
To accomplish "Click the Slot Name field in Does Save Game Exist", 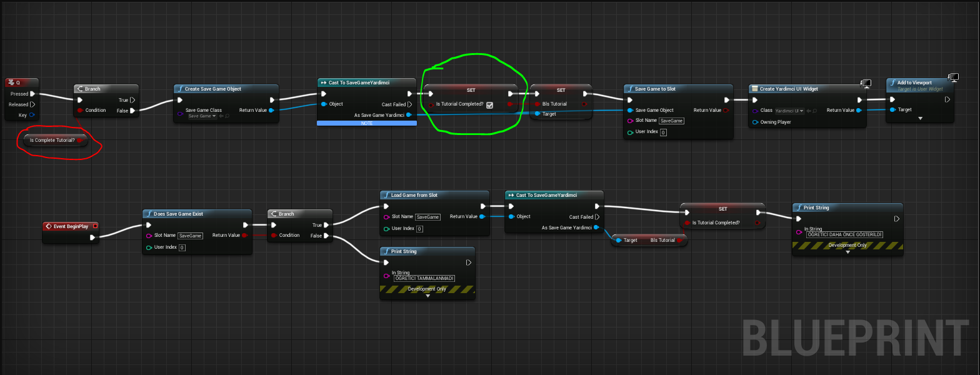I will pos(191,236).
